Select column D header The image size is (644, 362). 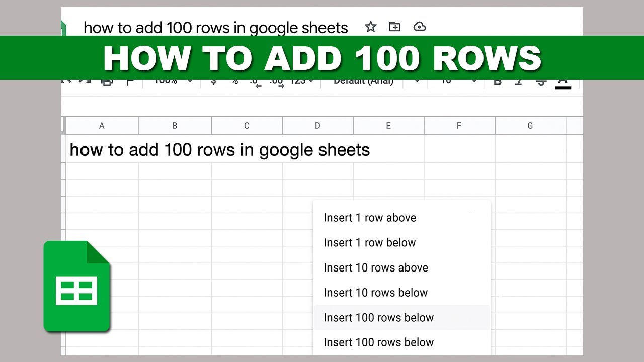317,126
